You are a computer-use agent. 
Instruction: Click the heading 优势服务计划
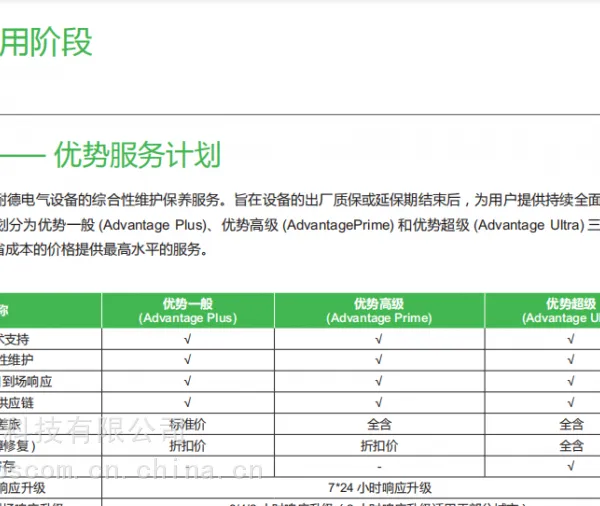point(137,155)
